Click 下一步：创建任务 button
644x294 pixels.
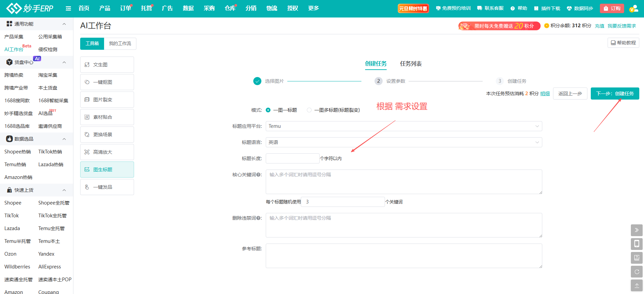(615, 94)
